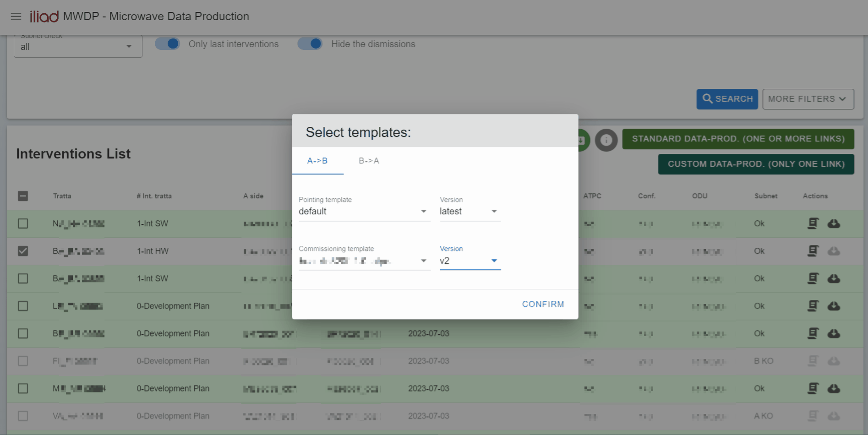Check the B KO subnet row checkbox
Image resolution: width=868 pixels, height=435 pixels.
(x=23, y=361)
